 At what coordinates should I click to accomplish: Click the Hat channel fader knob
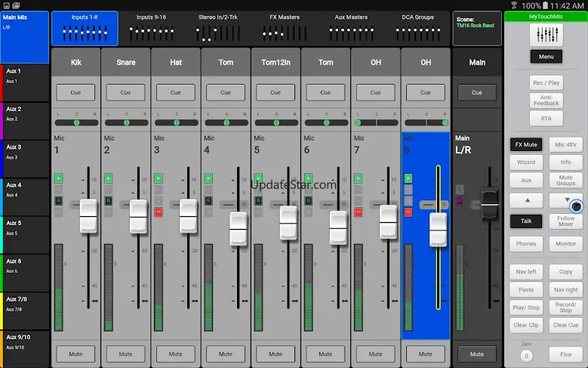pos(188,215)
